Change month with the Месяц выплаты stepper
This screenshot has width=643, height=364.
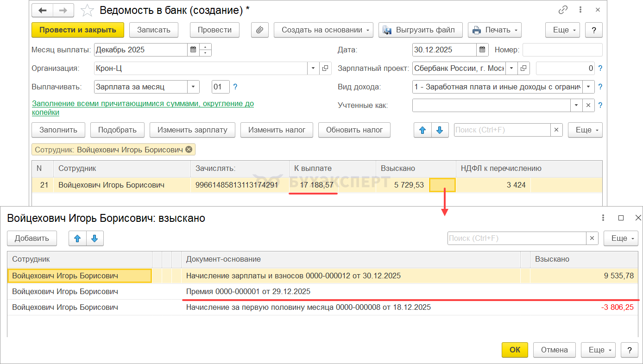click(x=206, y=50)
